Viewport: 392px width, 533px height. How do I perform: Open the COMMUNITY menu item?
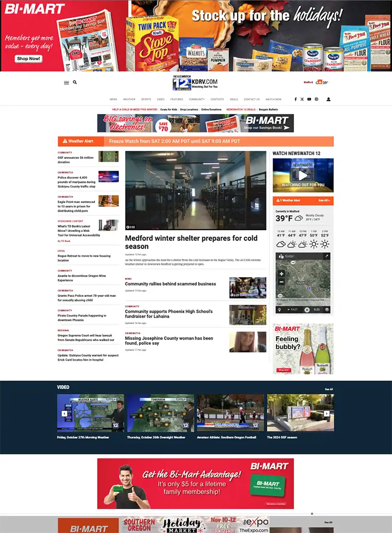pyautogui.click(x=197, y=99)
